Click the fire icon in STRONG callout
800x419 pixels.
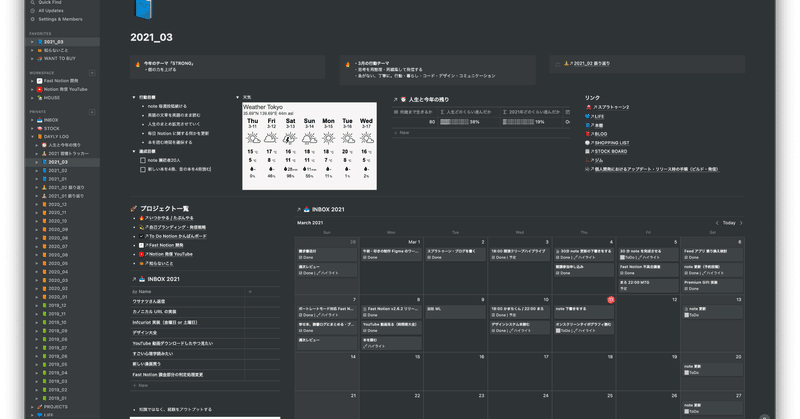click(x=138, y=64)
